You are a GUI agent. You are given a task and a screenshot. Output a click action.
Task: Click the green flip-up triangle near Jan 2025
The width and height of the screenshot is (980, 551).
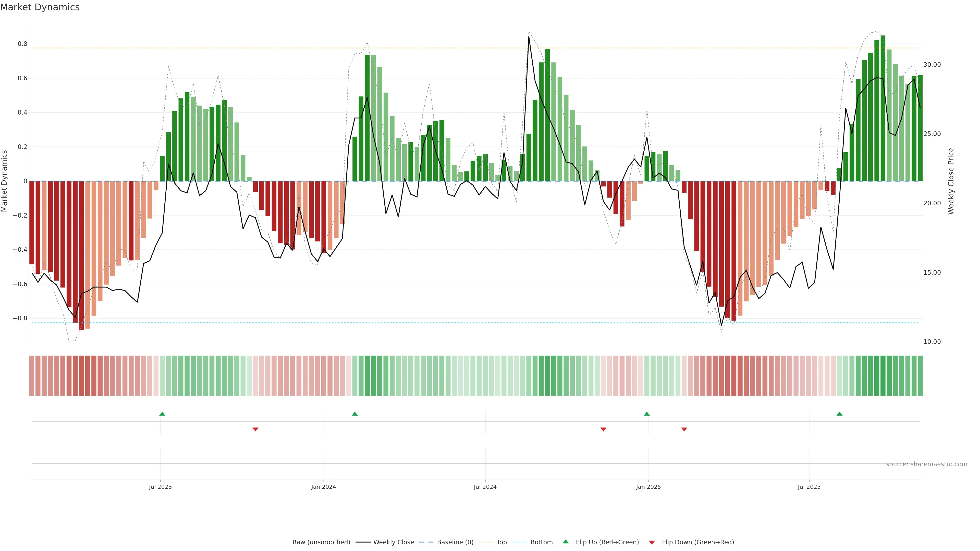[x=647, y=414]
